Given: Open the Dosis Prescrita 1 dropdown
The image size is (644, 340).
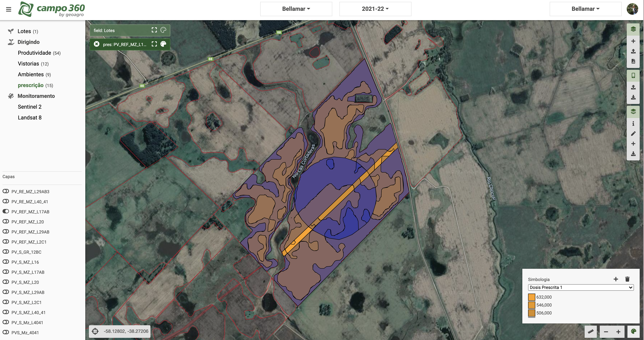Looking at the screenshot, I should click(580, 287).
